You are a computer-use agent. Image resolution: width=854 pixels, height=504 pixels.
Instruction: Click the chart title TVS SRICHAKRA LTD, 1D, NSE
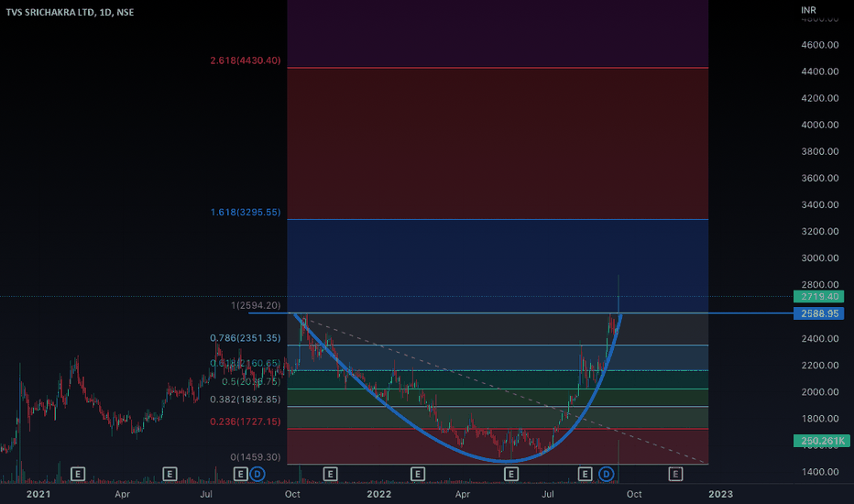70,12
